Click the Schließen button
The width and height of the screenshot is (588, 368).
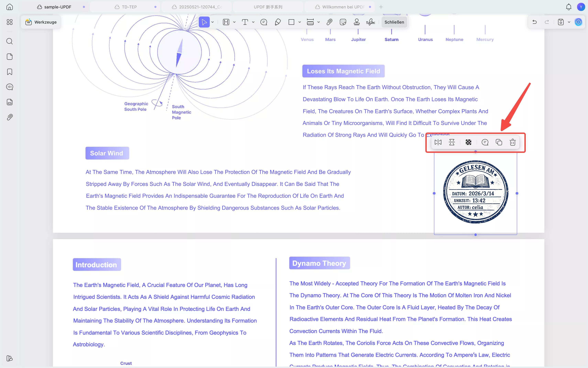pyautogui.click(x=394, y=22)
